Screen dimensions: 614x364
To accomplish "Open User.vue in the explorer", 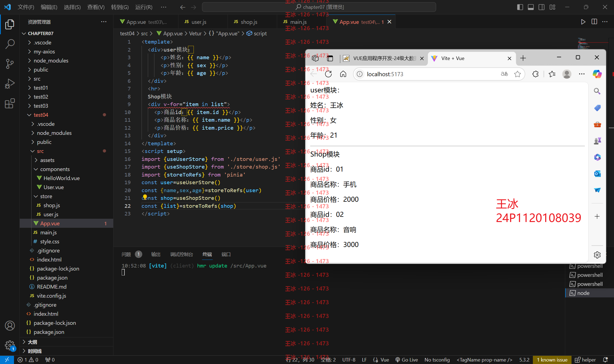I will [x=66, y=187].
